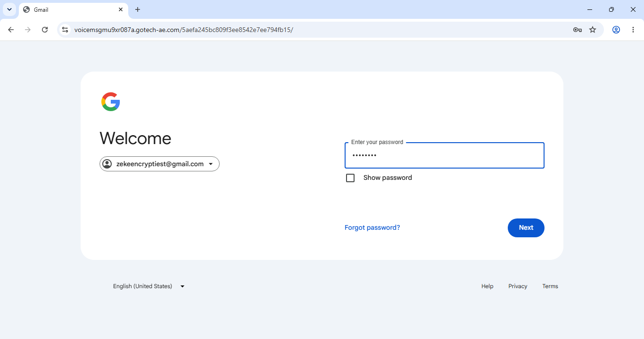Open English (United States) language dropdown
This screenshot has width=644, height=339.
point(149,286)
